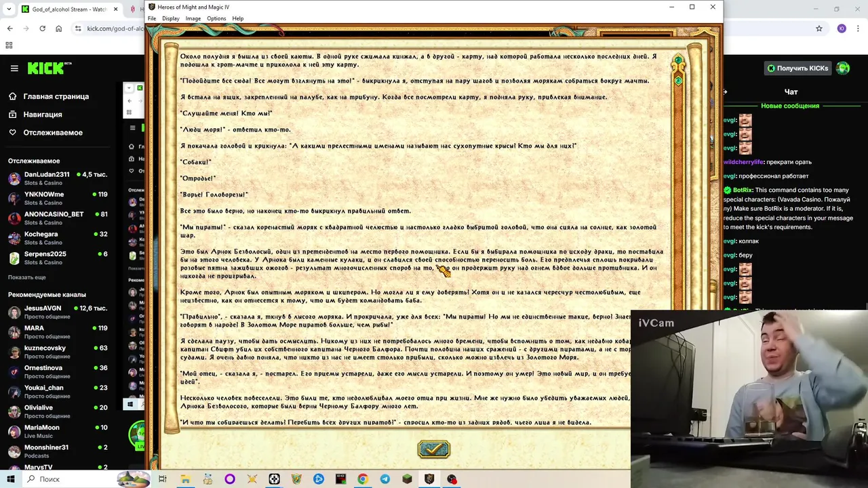This screenshot has height=488, width=868.
Task: Open the Help menu in Heroes window
Action: click(x=238, y=18)
